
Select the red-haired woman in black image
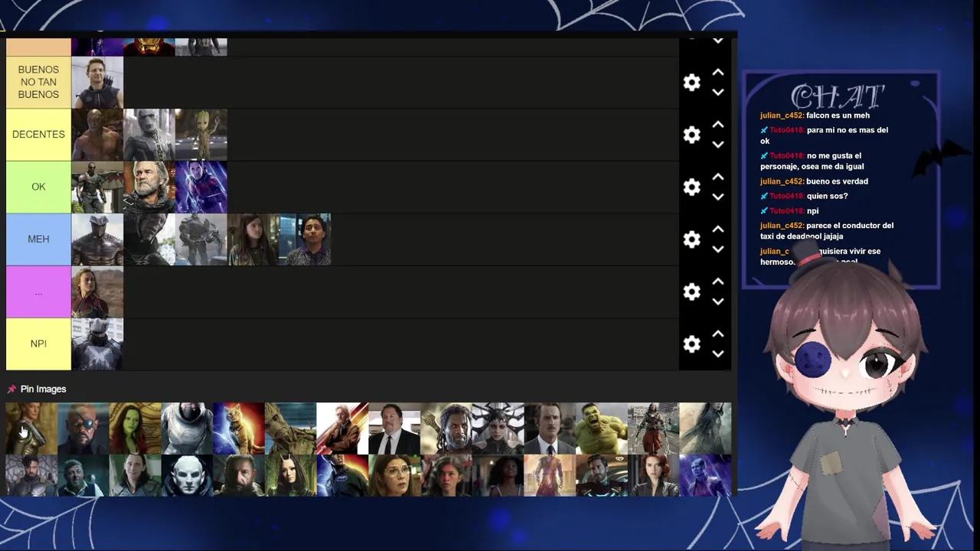click(x=654, y=475)
